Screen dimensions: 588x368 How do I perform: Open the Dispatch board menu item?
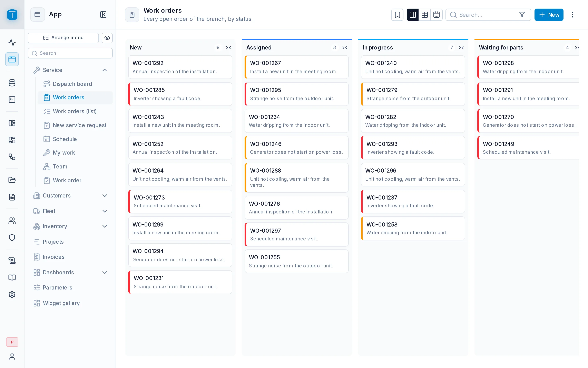click(75, 84)
